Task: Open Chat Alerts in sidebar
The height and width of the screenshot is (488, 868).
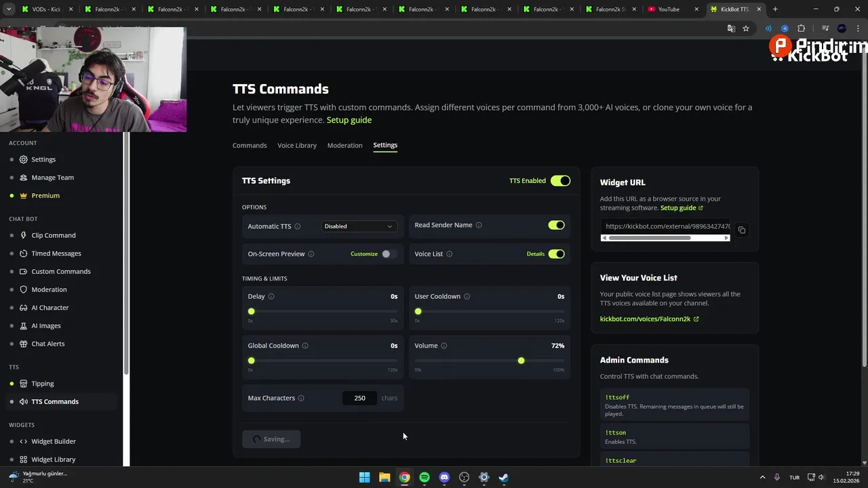Action: tap(48, 344)
